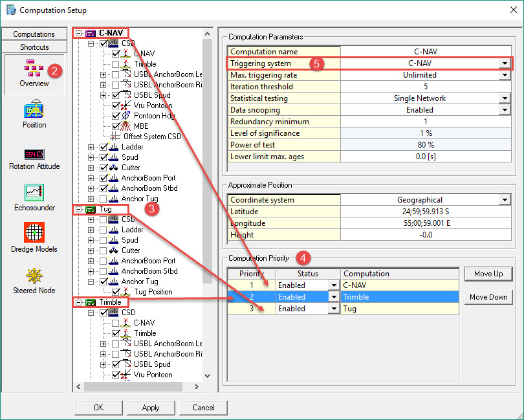Edit the Latitude value field
Viewport: 524px width, 420px height.
(x=425, y=212)
